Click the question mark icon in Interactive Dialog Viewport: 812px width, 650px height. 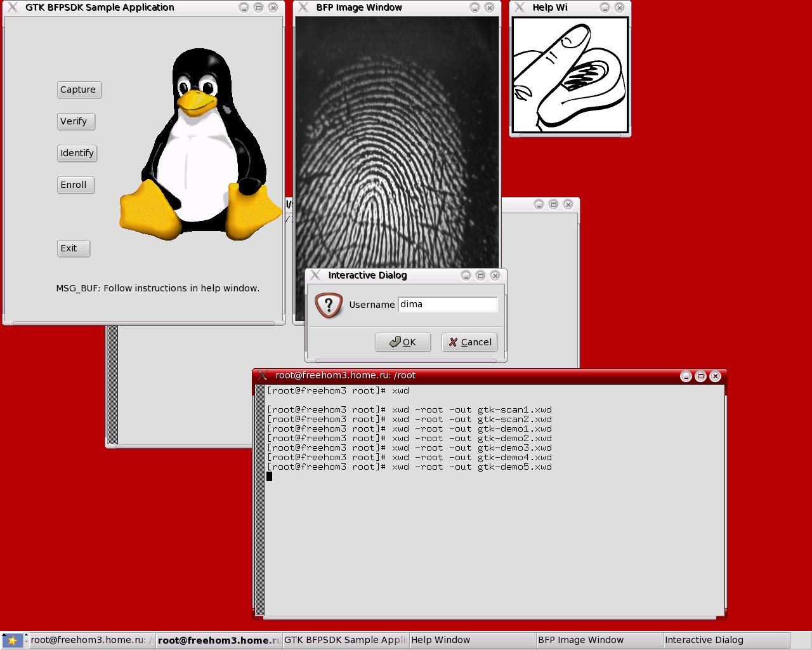329,305
